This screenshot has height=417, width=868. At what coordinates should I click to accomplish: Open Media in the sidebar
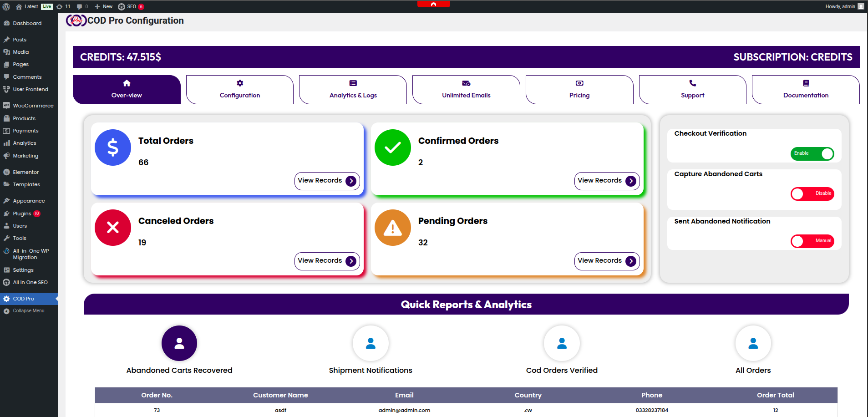coord(29,52)
